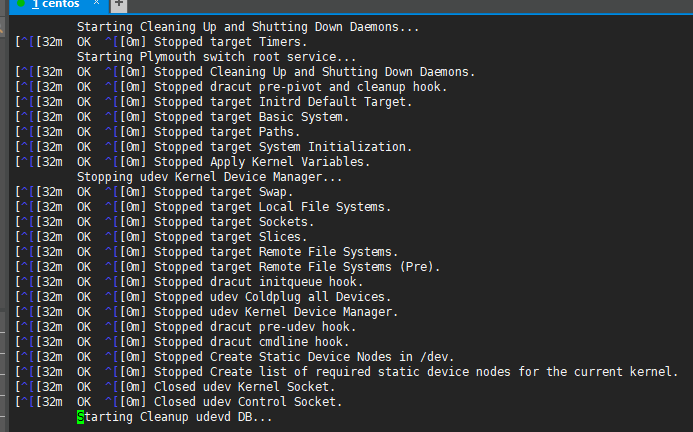Click the green terminal cursor block
Image resolution: width=693 pixels, height=432 pixels.
tap(81, 417)
